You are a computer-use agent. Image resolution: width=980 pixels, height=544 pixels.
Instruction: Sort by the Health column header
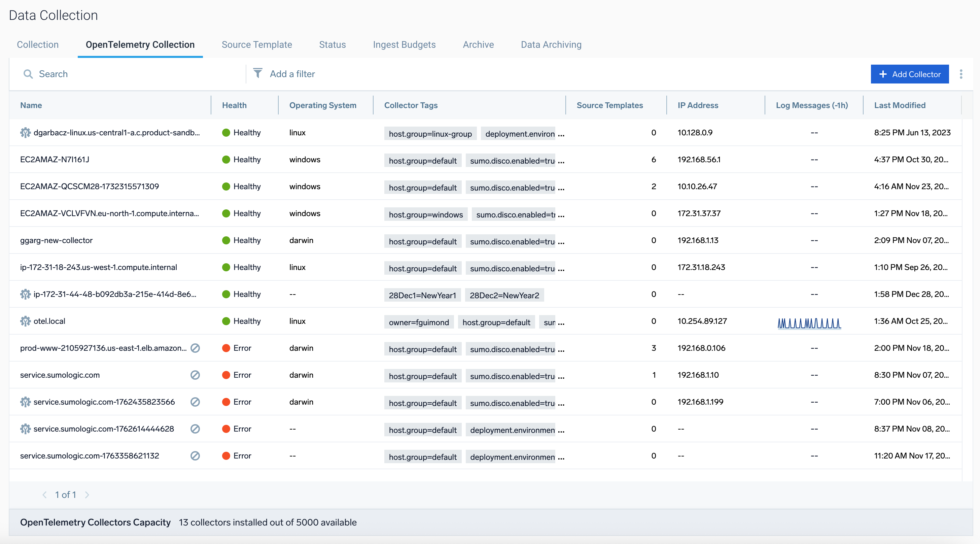[234, 105]
